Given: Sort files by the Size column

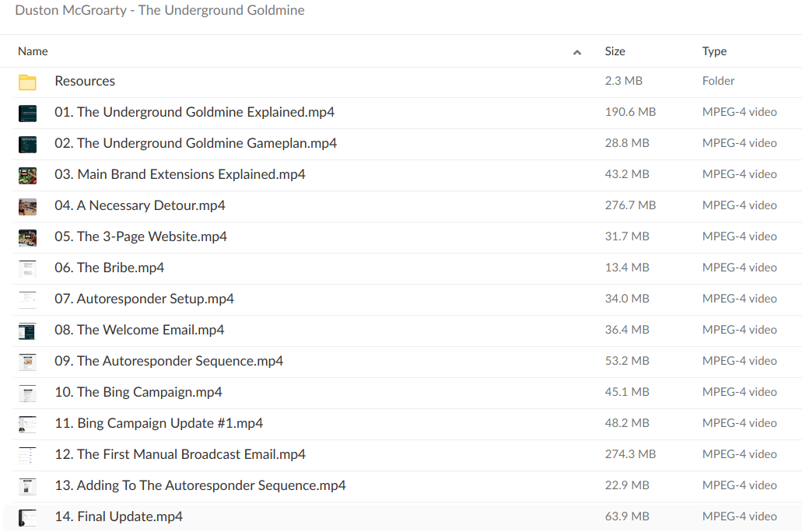Looking at the screenshot, I should click(615, 51).
